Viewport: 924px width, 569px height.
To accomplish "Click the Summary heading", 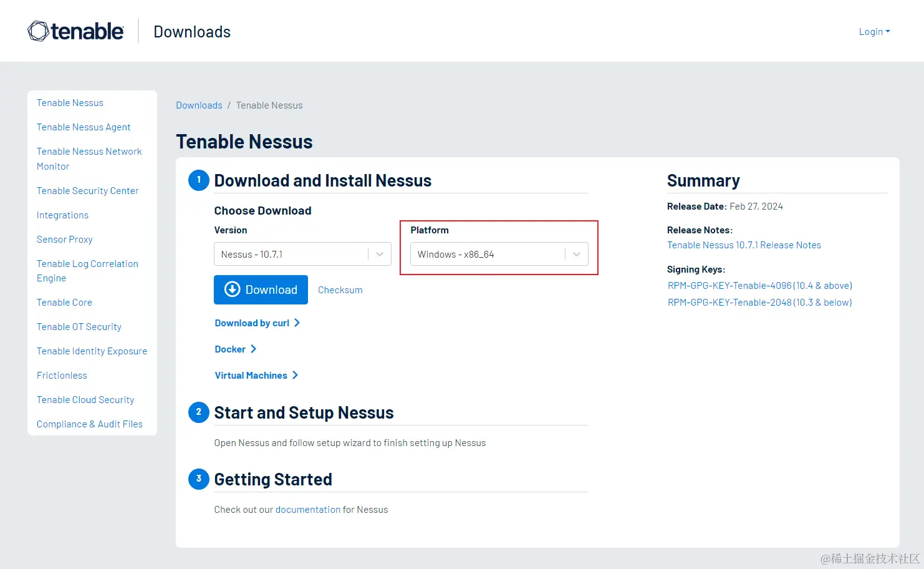I will 703,181.
